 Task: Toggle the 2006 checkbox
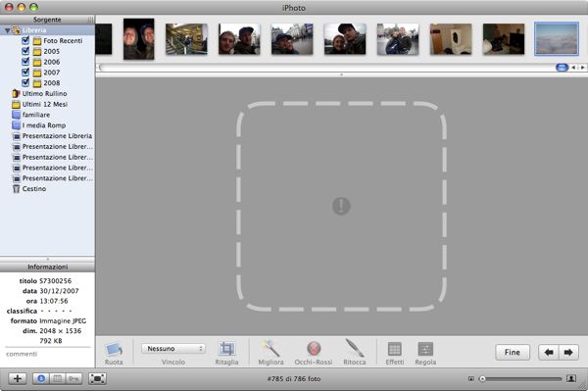[x=25, y=61]
